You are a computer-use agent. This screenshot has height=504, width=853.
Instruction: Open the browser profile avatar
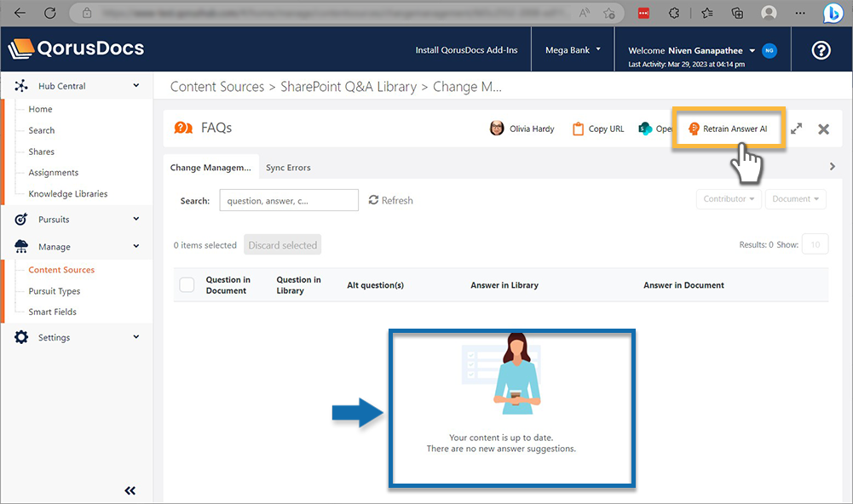click(769, 13)
